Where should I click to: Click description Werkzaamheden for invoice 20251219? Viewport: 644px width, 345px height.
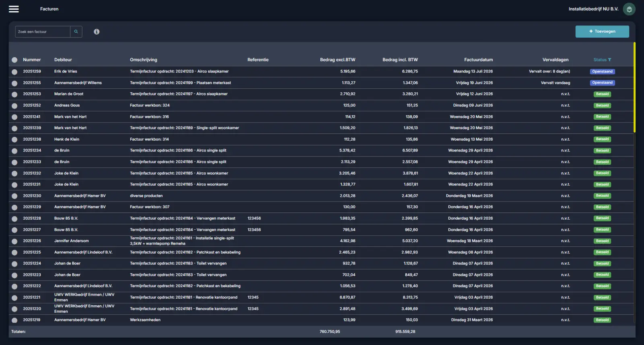tap(145, 320)
